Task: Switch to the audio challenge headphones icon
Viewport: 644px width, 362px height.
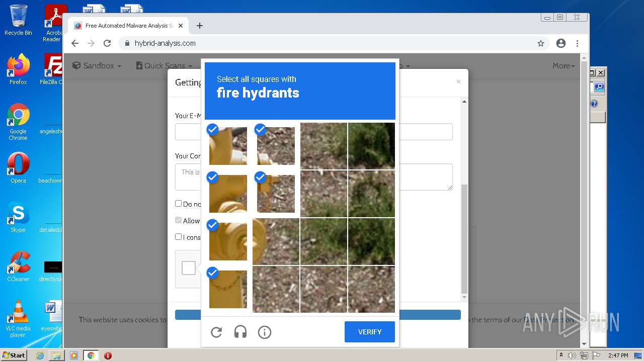Action: [240, 332]
